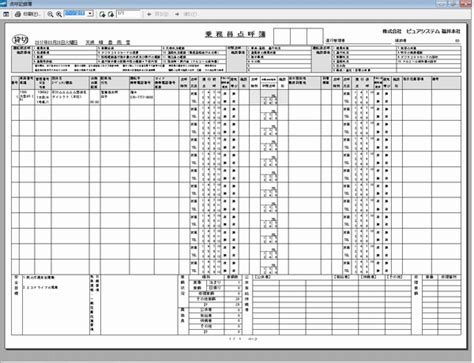The height and width of the screenshot is (363, 474).
Task: Toggle the page layout panel icon
Action: (6, 14)
